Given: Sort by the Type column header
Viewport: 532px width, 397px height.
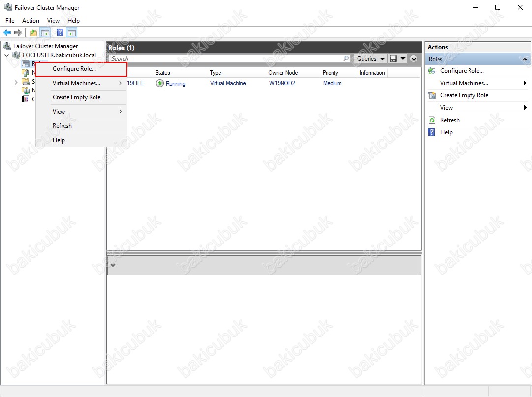Looking at the screenshot, I should pos(236,73).
